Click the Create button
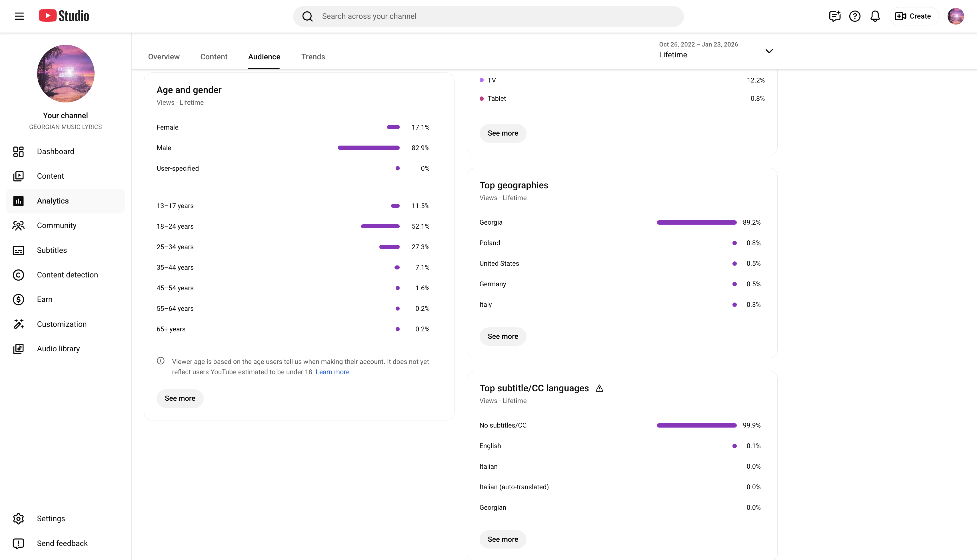The height and width of the screenshot is (560, 977). coord(914,16)
